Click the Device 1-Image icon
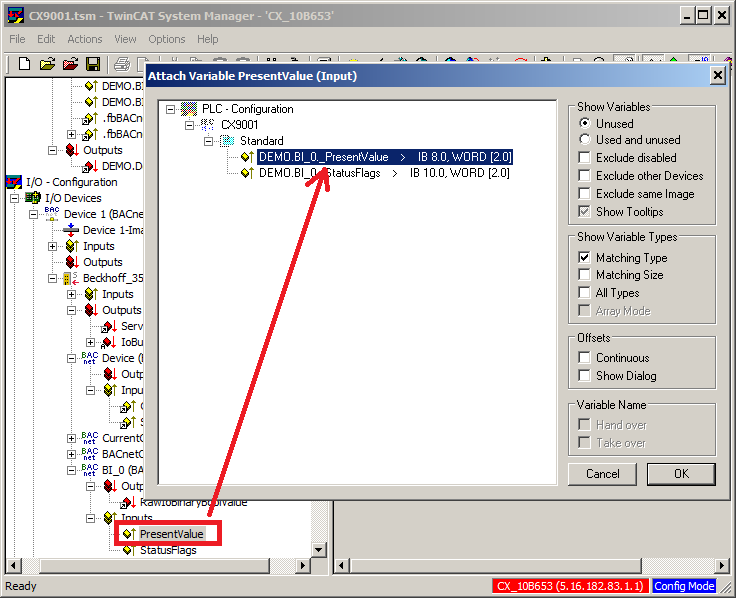 (x=71, y=230)
